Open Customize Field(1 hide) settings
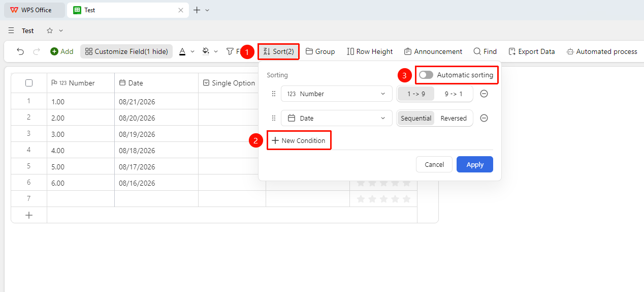This screenshot has width=644, height=292. (126, 51)
